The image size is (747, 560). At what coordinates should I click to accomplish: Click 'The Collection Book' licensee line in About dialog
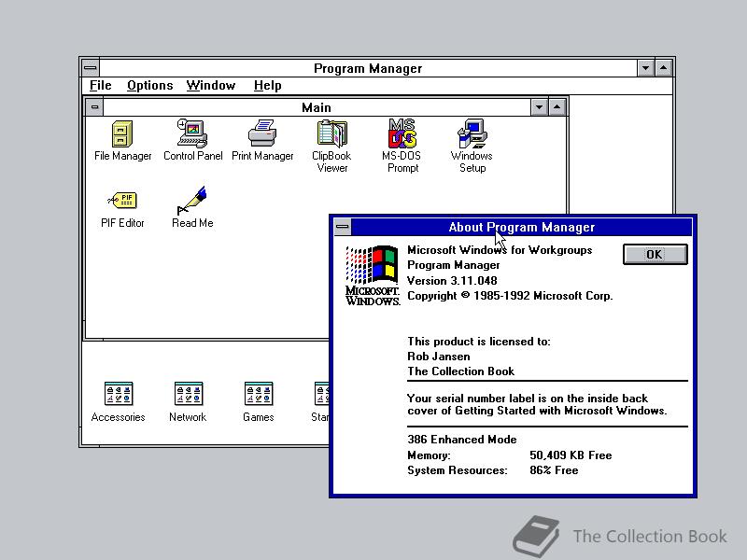(x=460, y=371)
